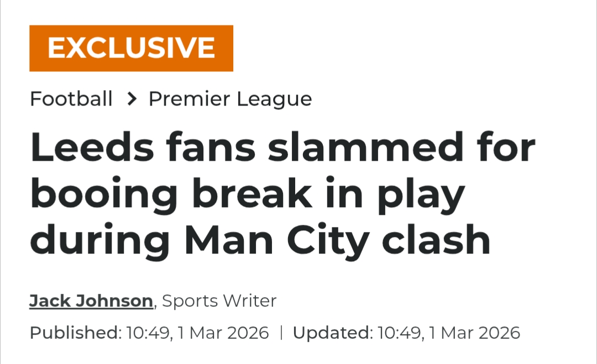Click the timestamp right after "Updated:"

(449, 333)
